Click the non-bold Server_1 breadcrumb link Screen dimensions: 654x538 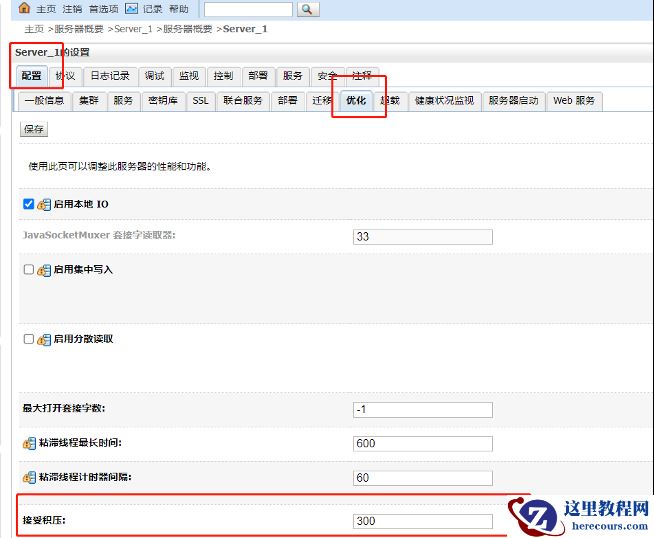point(133,29)
